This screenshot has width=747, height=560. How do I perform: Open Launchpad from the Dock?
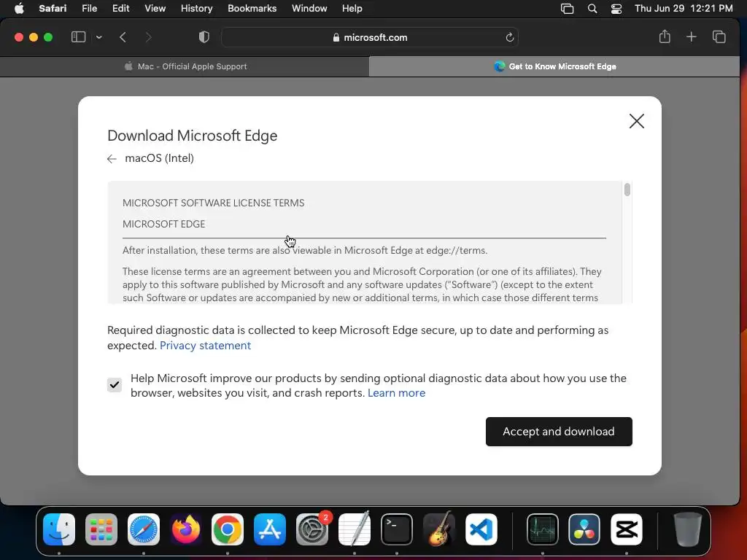101,529
